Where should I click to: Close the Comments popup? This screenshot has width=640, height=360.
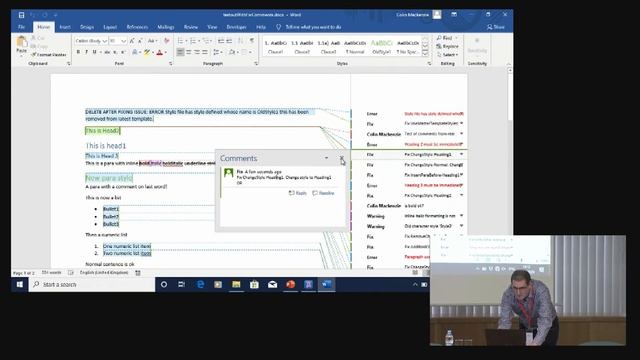[342, 158]
